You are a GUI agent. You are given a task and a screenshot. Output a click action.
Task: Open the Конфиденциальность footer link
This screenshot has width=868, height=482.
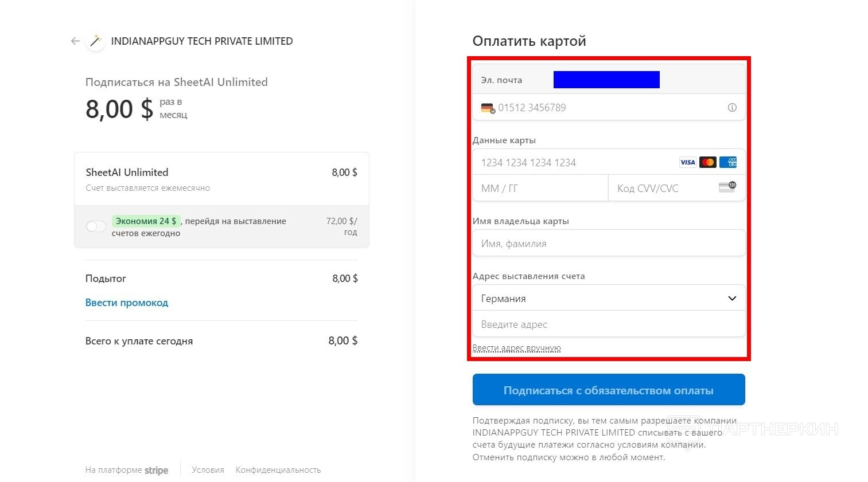pyautogui.click(x=278, y=470)
